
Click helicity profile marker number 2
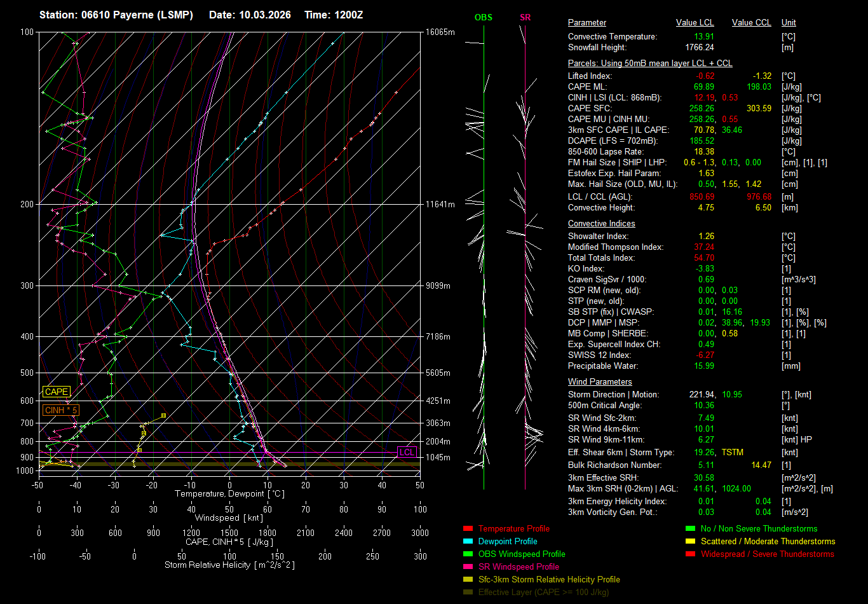pyautogui.click(x=144, y=434)
